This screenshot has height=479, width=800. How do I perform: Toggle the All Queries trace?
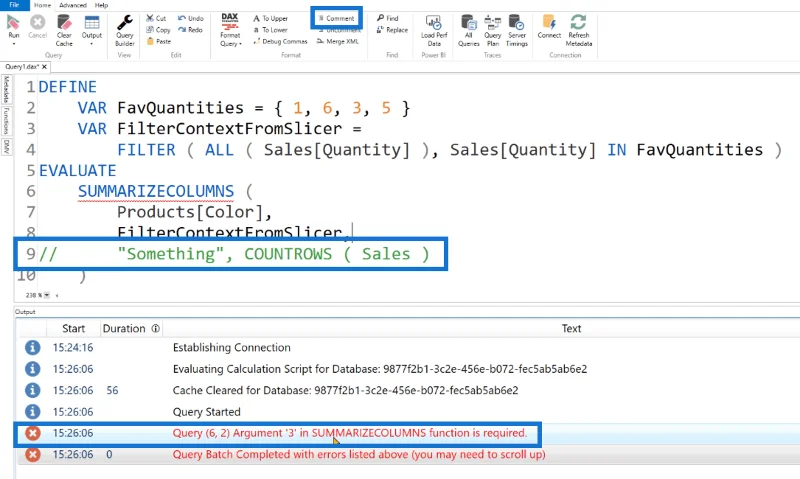pyautogui.click(x=468, y=30)
